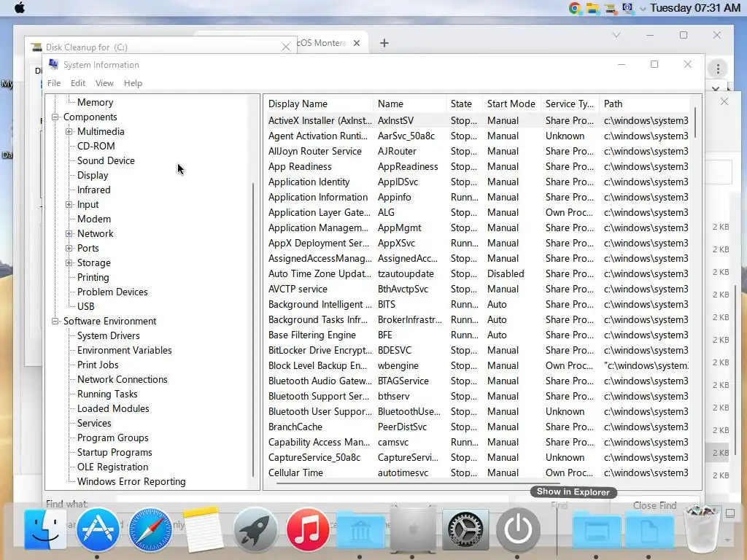
Task: Click the Close Find button
Action: (654, 505)
